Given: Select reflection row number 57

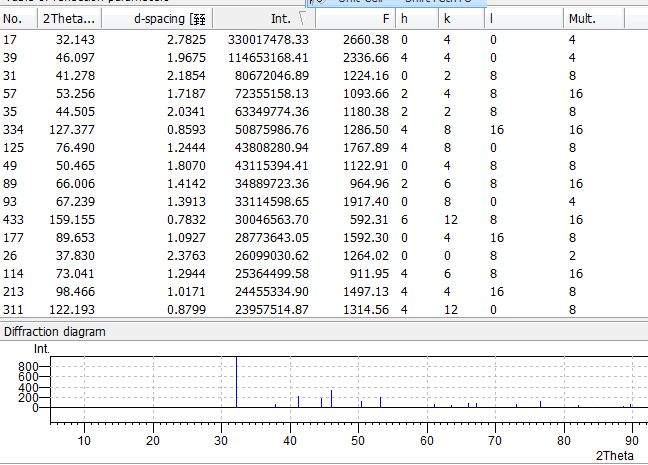Looking at the screenshot, I should click(324, 94).
